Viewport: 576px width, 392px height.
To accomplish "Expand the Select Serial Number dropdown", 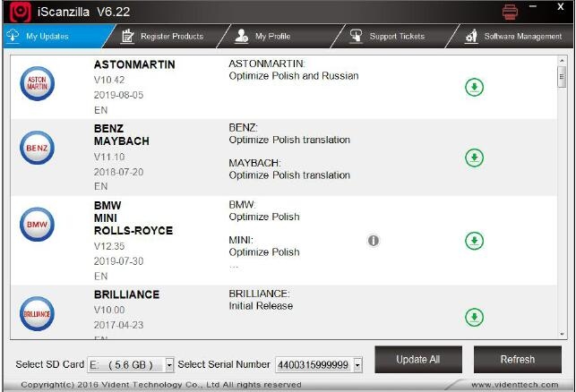I will point(358,365).
